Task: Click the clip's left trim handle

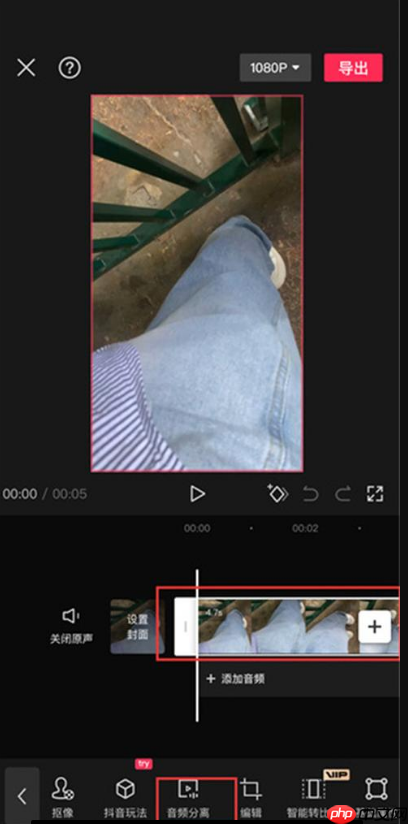Action: [x=186, y=626]
